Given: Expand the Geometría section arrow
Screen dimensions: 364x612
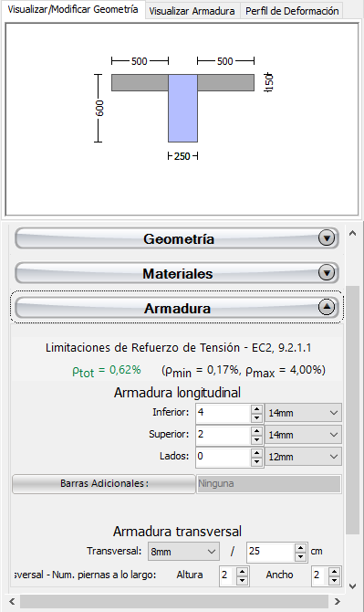Looking at the screenshot, I should [x=327, y=238].
